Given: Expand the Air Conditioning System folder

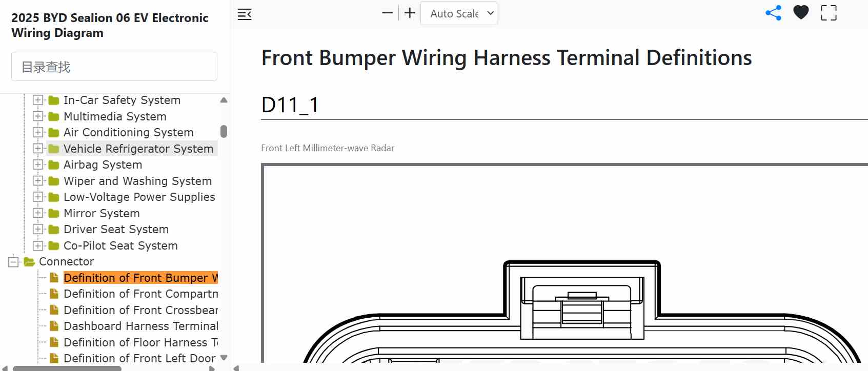Looking at the screenshot, I should [x=38, y=132].
